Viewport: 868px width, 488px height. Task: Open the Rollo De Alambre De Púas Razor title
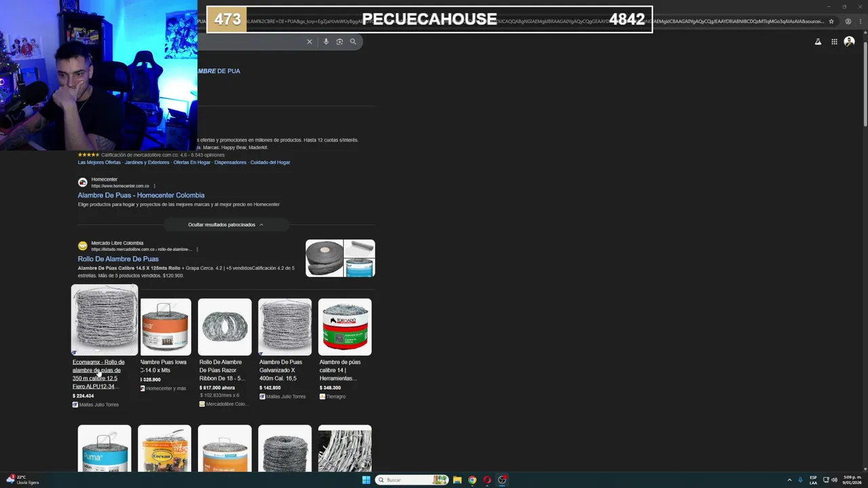click(222, 370)
